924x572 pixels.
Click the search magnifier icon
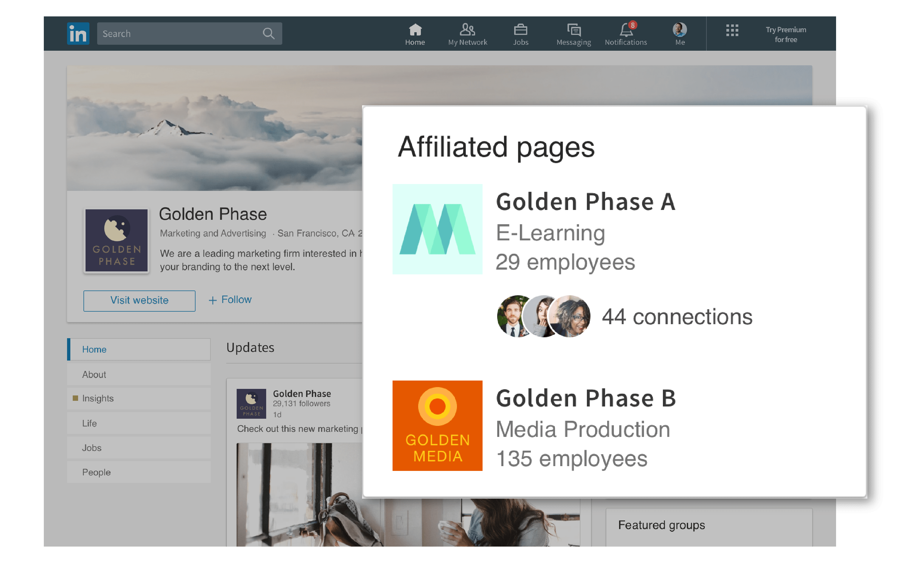pyautogui.click(x=269, y=34)
